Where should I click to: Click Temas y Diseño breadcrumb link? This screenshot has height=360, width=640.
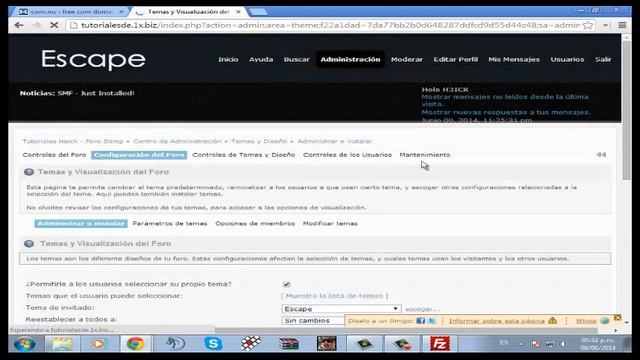click(259, 141)
